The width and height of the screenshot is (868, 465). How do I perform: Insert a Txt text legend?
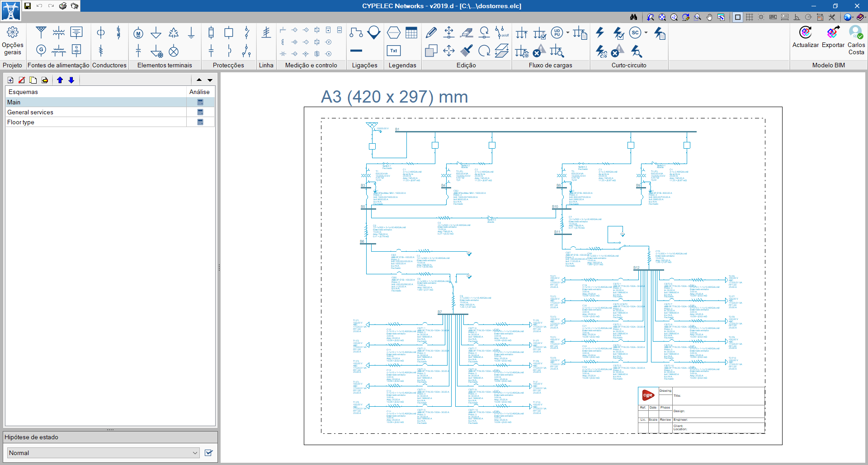394,51
